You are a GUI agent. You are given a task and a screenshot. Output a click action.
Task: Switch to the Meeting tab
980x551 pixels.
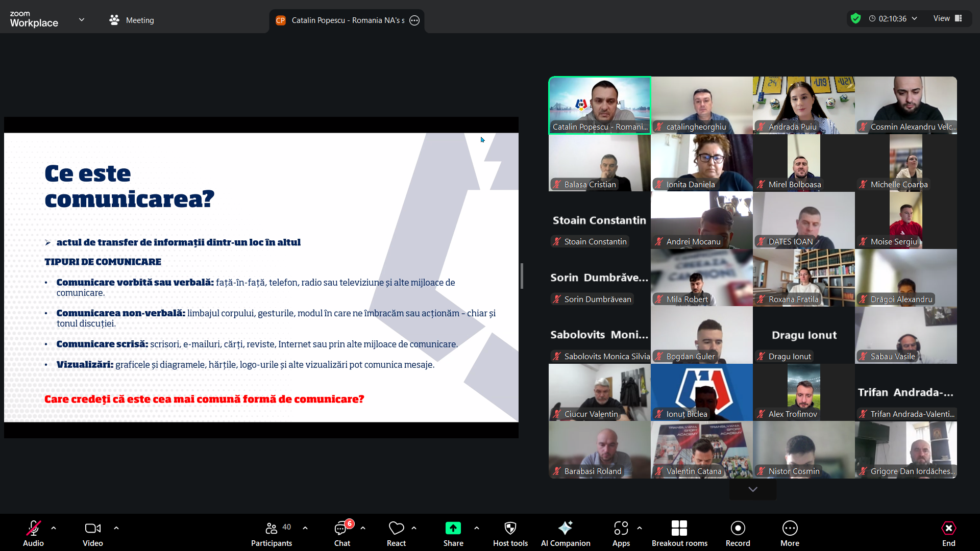(132, 20)
